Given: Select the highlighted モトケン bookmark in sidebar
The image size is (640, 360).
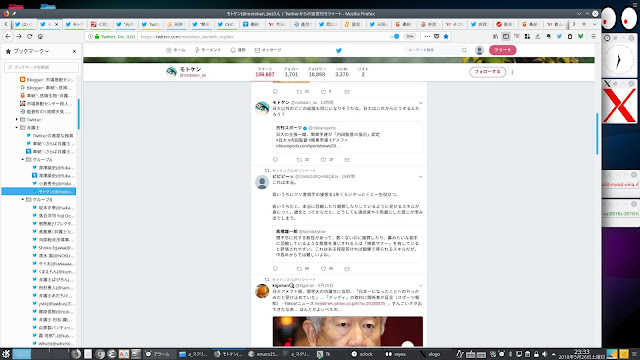Looking at the screenshot, I should click(39, 191).
